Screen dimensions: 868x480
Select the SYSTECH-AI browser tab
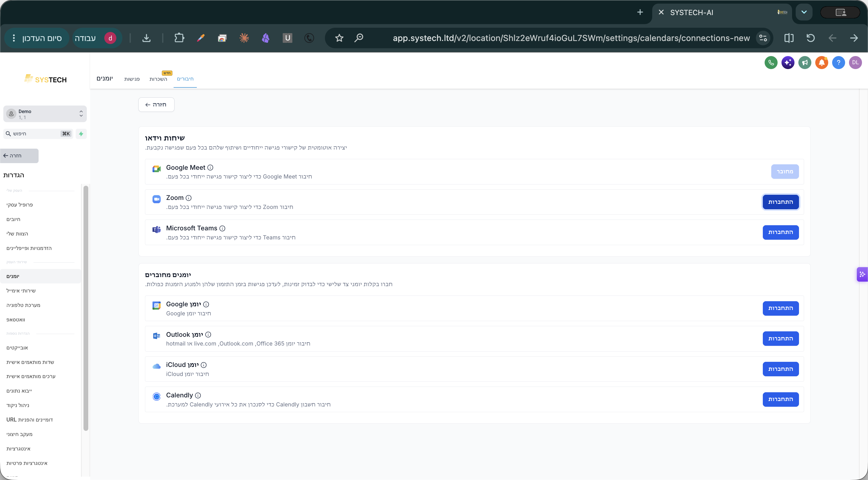pos(722,12)
